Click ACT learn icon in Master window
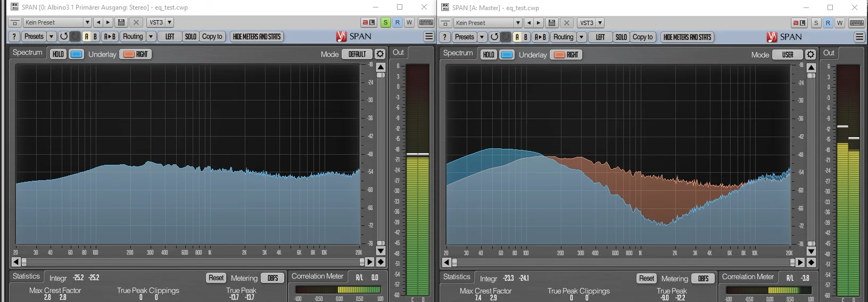Viewport: 868px width, 302px height. click(799, 23)
